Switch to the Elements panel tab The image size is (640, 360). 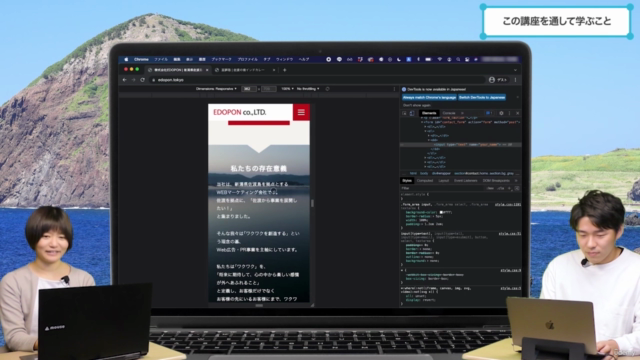(x=429, y=113)
